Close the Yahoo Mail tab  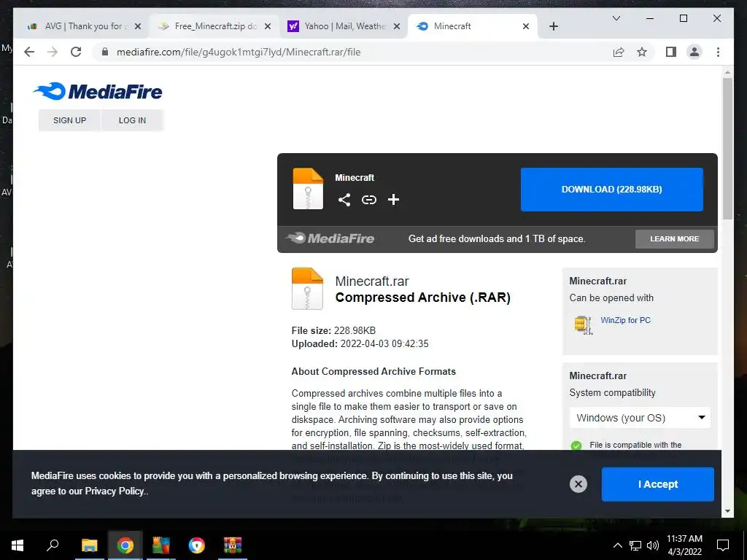tap(396, 26)
